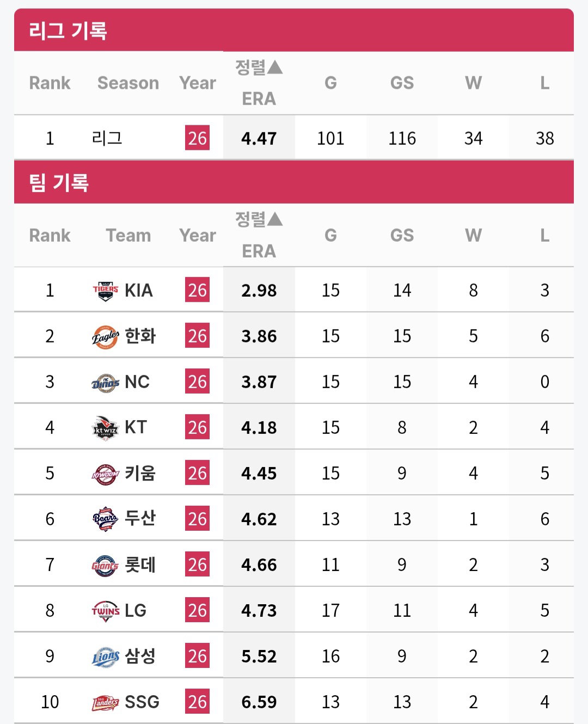The width and height of the screenshot is (588, 724).
Task: Sort the team table by G column
Action: (x=330, y=235)
